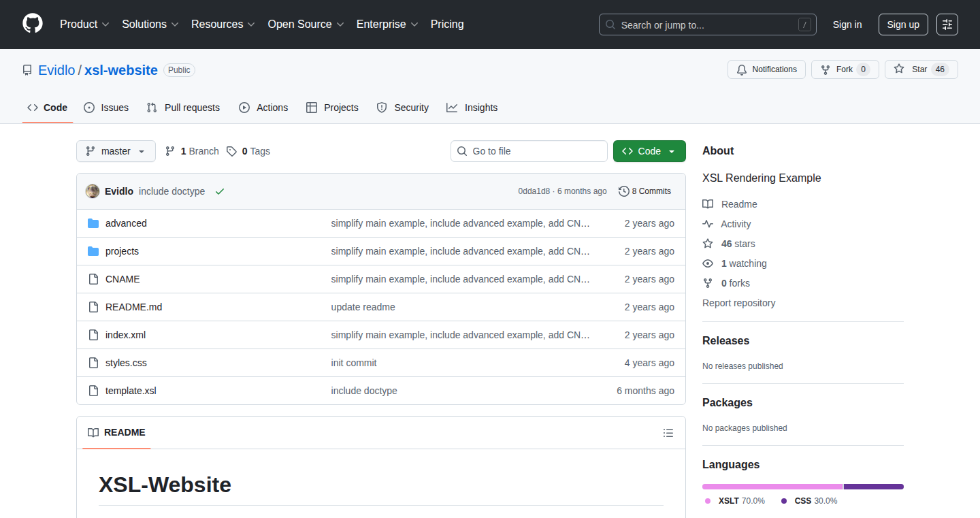Switch to the Insights tab
This screenshot has height=518, width=980.
[x=472, y=108]
